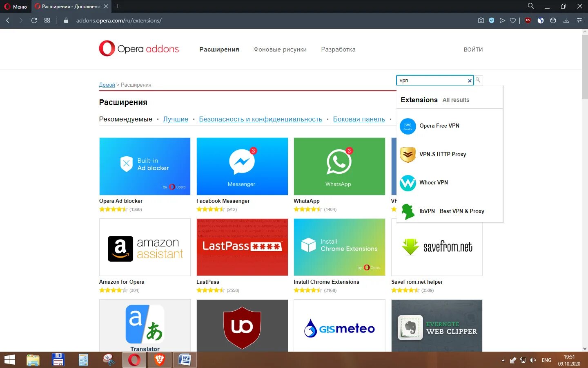Open the uBlock Origin extension icon

[x=528, y=20]
